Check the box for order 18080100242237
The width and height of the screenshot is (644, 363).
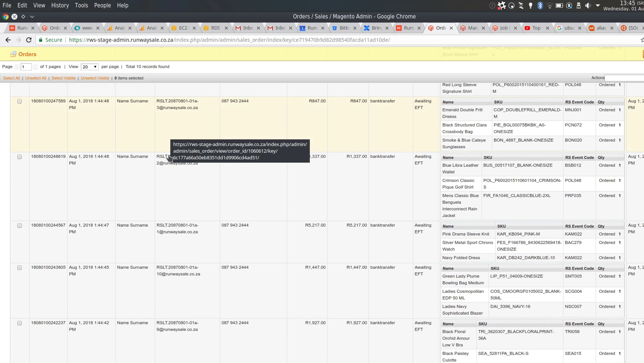click(x=20, y=323)
